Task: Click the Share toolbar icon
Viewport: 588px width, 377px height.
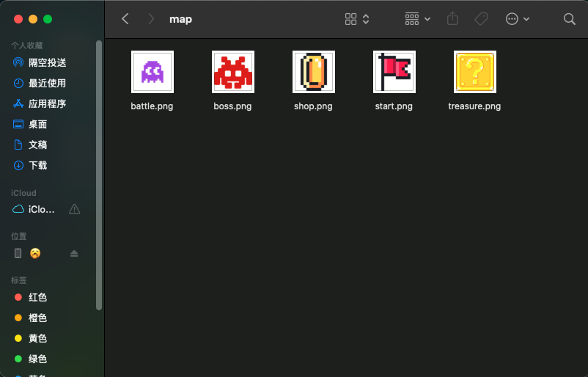Action: pos(452,19)
